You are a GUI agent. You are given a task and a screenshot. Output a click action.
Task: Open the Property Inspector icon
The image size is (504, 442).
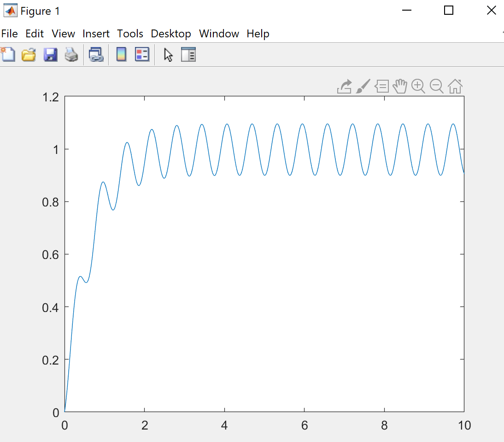tap(188, 55)
